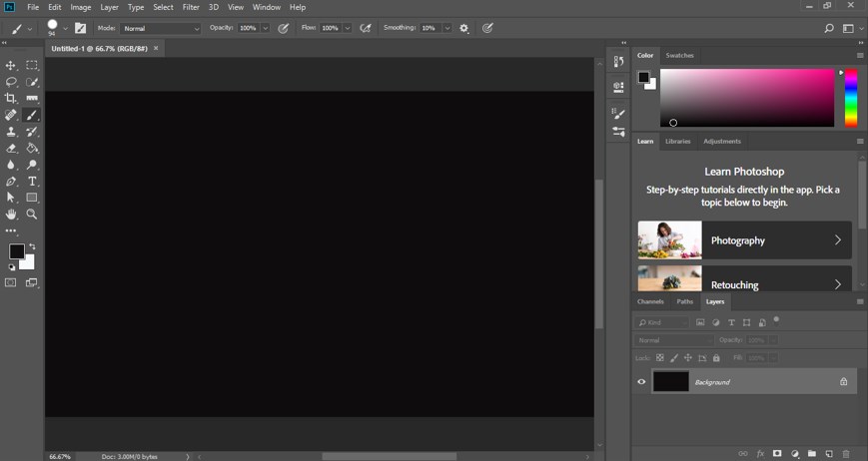Viewport: 868px width, 461px height.
Task: Select the Rectangle shape tool
Action: click(x=32, y=198)
